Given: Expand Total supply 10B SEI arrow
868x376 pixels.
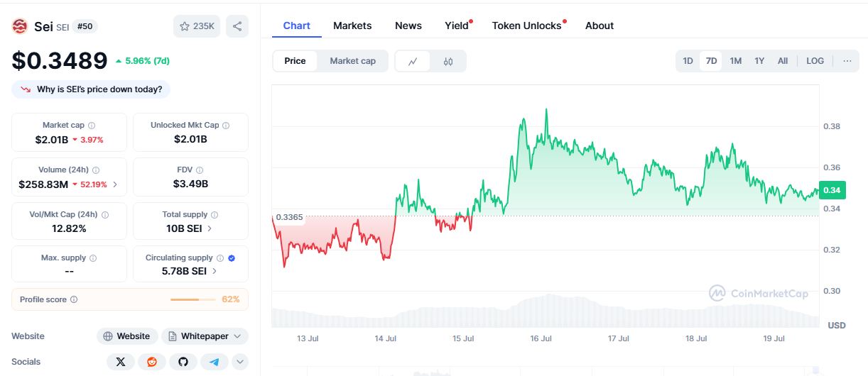Looking at the screenshot, I should point(210,228).
